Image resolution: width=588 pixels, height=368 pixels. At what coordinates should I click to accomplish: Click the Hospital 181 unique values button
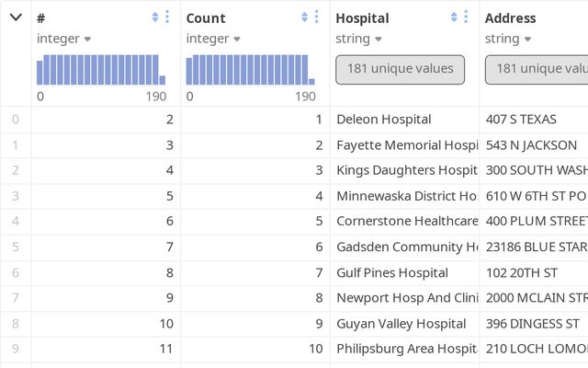400,69
